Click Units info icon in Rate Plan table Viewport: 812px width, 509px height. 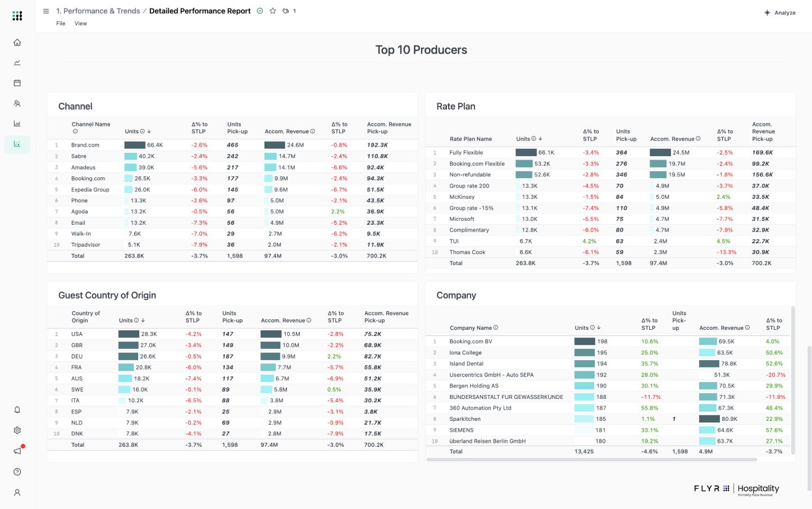coord(533,139)
